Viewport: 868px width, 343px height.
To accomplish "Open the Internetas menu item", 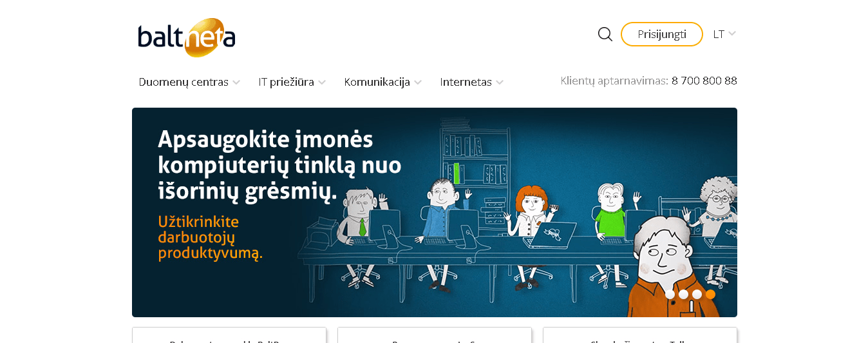I will 466,82.
